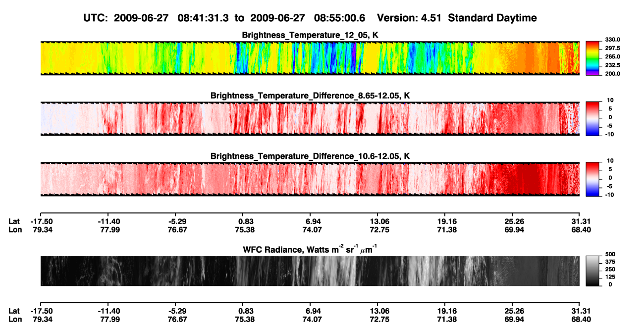This screenshot has height=330, width=644.
Task: Click the '-10' label on the 8.65-12.05 colorbar
Action: click(x=609, y=135)
